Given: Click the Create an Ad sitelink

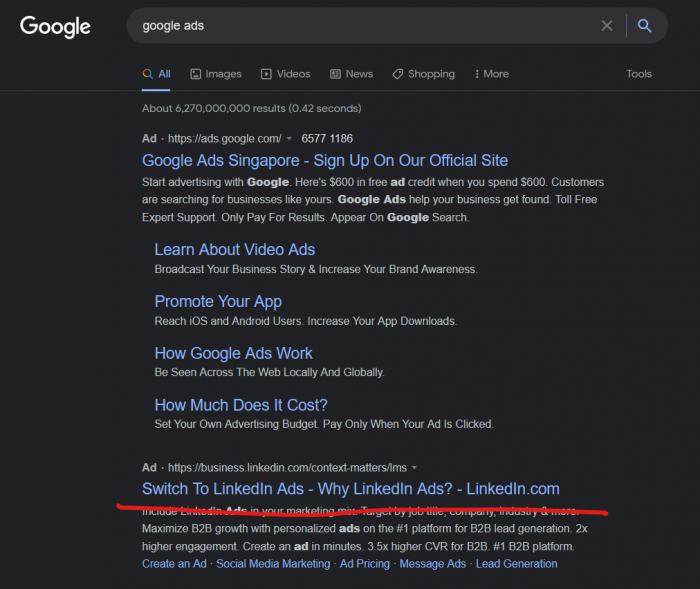Looking at the screenshot, I should tap(174, 564).
